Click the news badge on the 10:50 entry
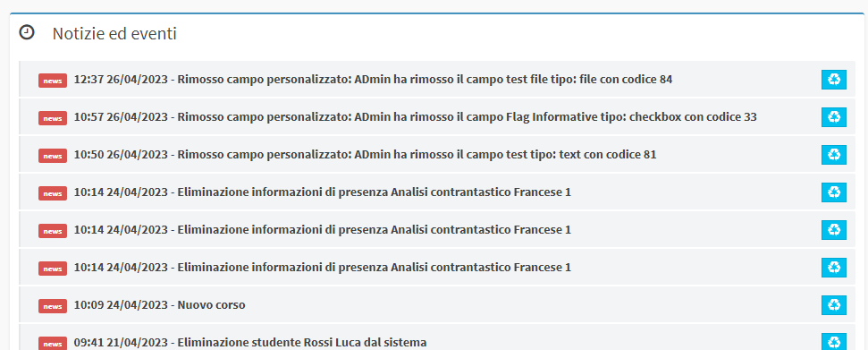 [x=53, y=156]
